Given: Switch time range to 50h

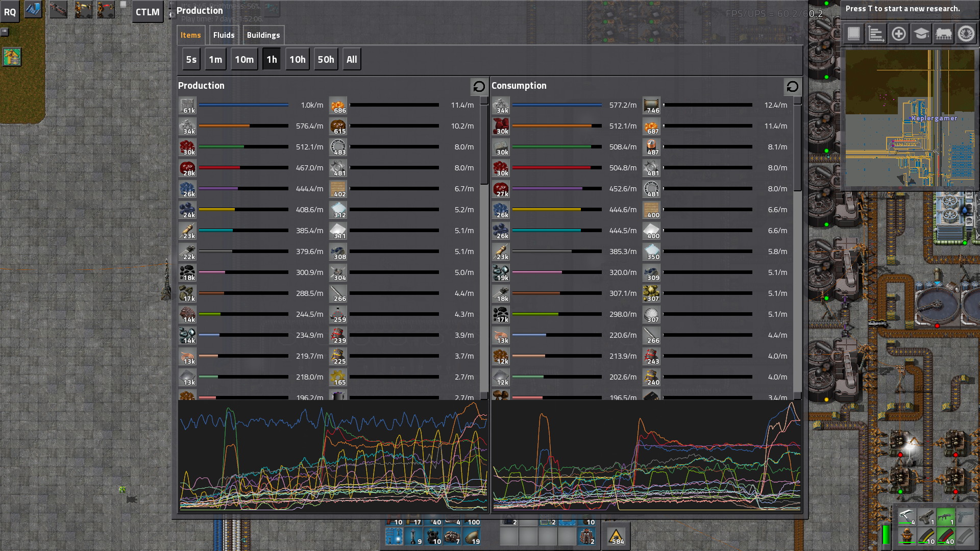Looking at the screenshot, I should 326,60.
